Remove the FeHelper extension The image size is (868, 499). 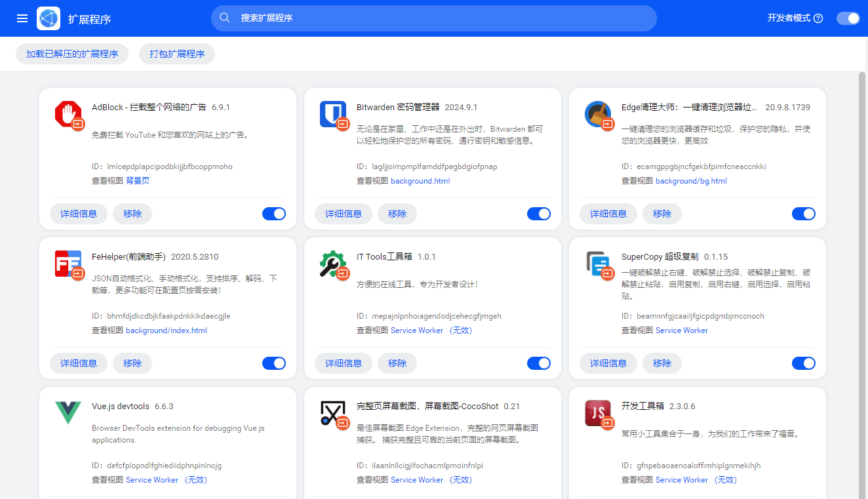(132, 363)
